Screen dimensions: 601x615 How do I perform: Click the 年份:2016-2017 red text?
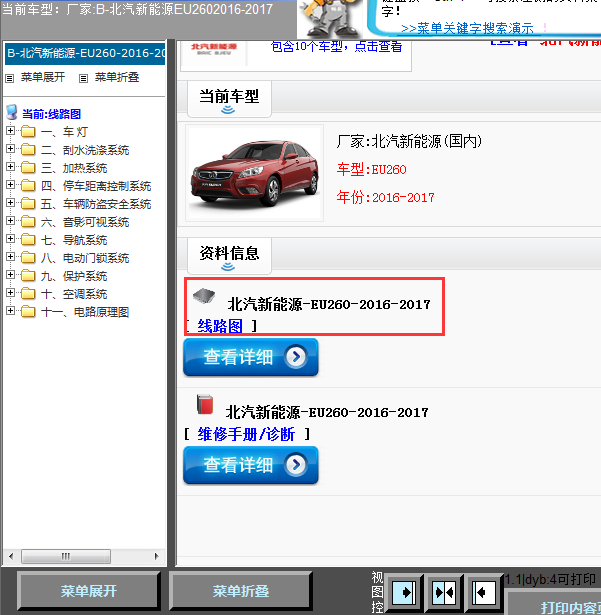[x=385, y=197]
